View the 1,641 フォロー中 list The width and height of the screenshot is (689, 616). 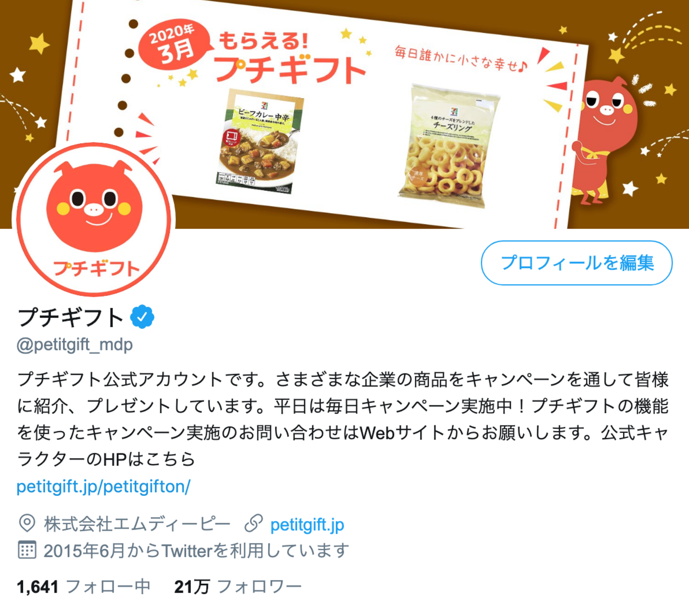click(x=84, y=587)
